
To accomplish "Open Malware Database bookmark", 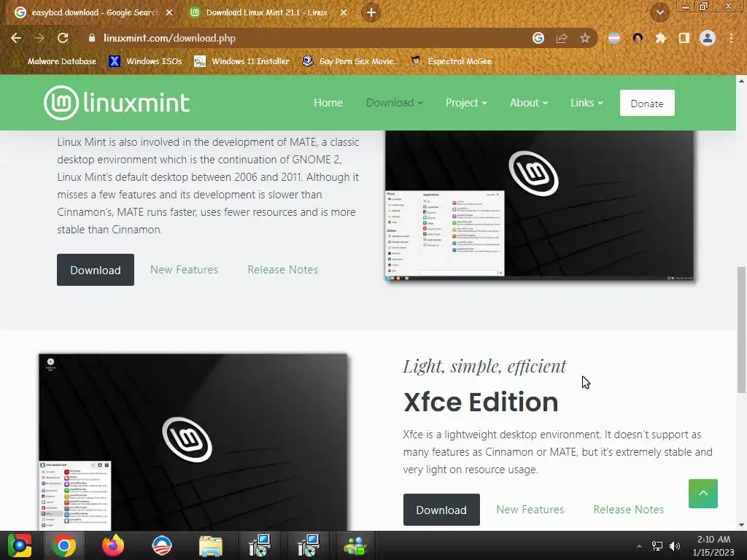I will click(x=55, y=61).
